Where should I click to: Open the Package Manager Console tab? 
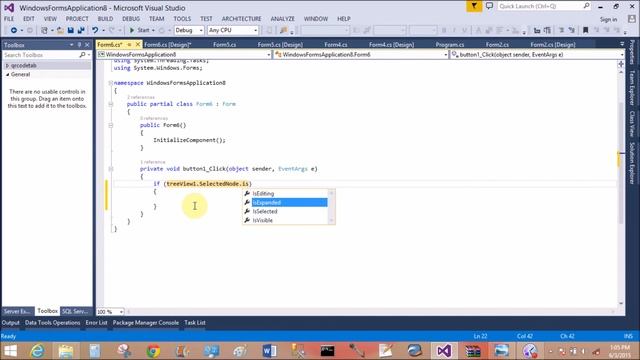[146, 322]
